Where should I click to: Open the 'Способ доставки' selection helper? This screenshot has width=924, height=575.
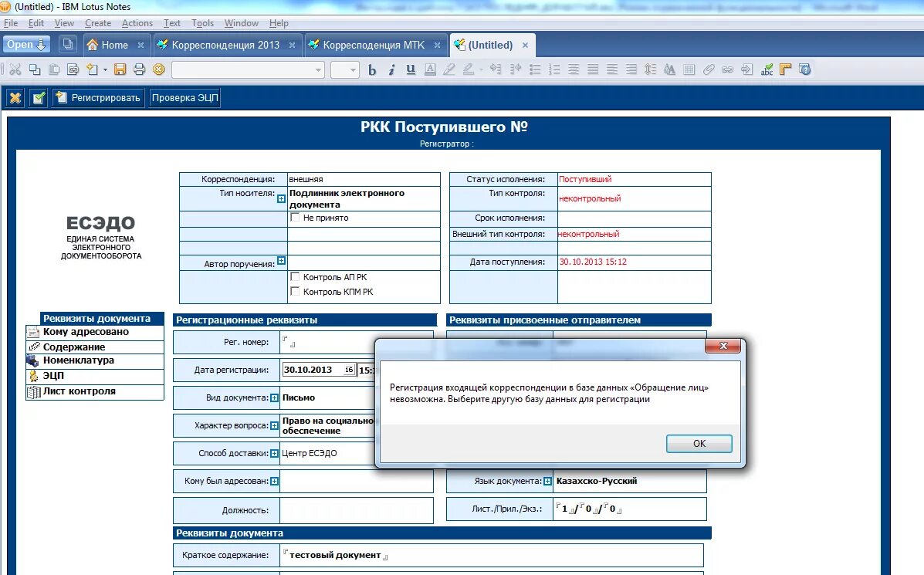point(274,454)
